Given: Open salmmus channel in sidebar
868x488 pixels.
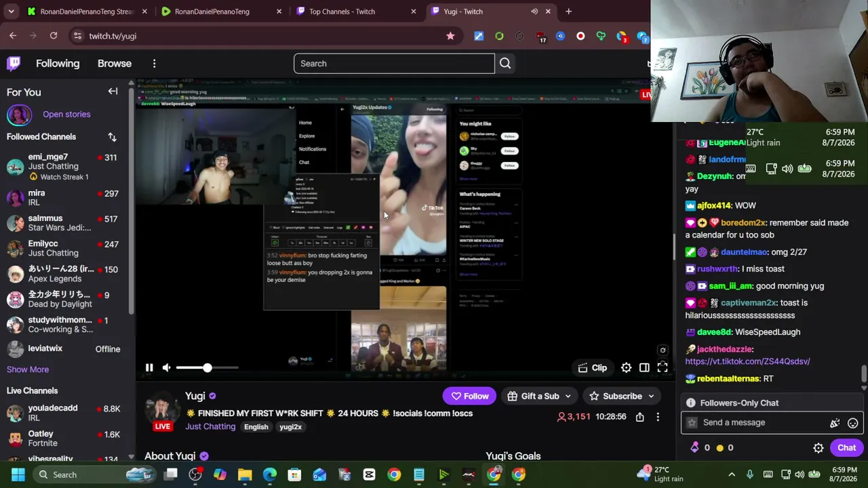Looking at the screenshot, I should (66, 223).
